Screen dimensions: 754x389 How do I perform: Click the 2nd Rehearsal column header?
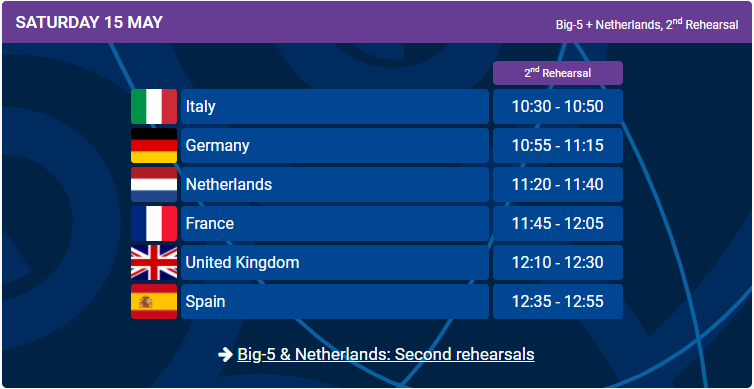tap(558, 73)
